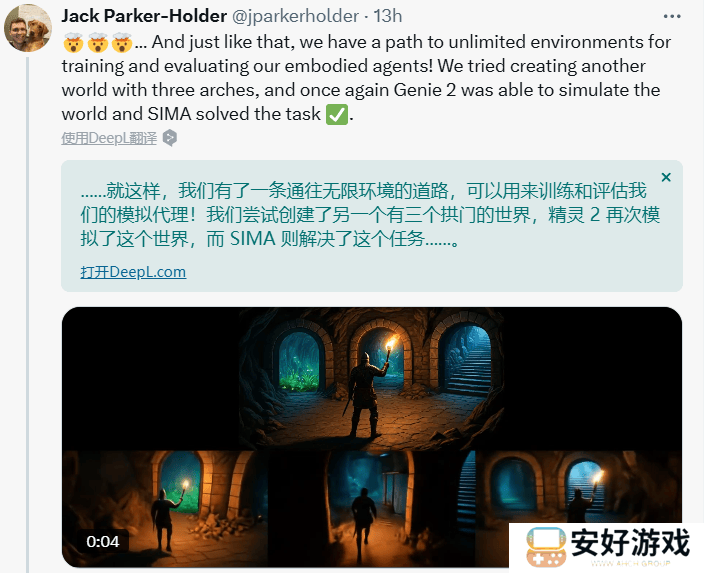Click the Chinese translated text block
Viewport: 709px width, 573px height.
(370, 215)
